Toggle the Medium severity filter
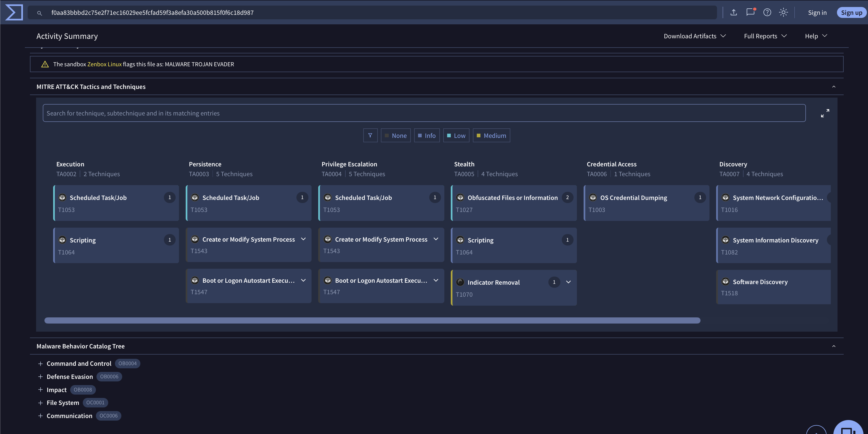This screenshot has height=434, width=868. 492,135
